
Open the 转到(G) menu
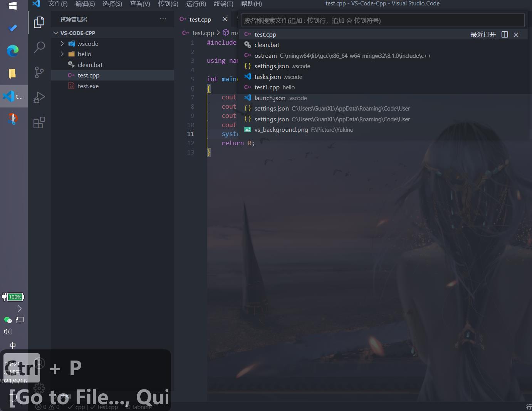168,4
